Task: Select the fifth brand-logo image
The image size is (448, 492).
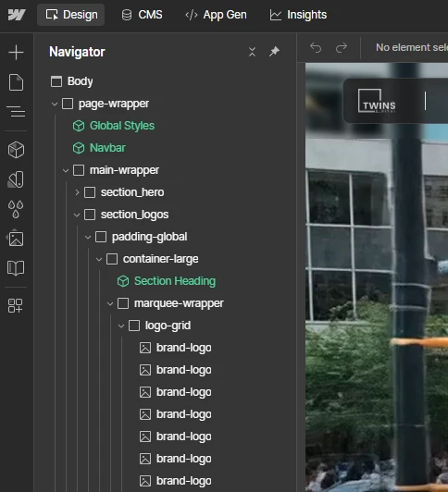Action: click(x=183, y=437)
